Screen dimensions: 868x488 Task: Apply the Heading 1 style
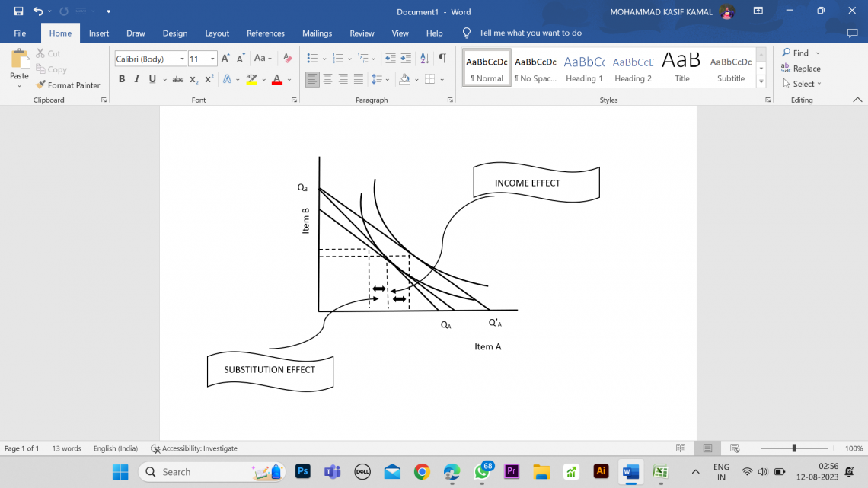coord(584,69)
